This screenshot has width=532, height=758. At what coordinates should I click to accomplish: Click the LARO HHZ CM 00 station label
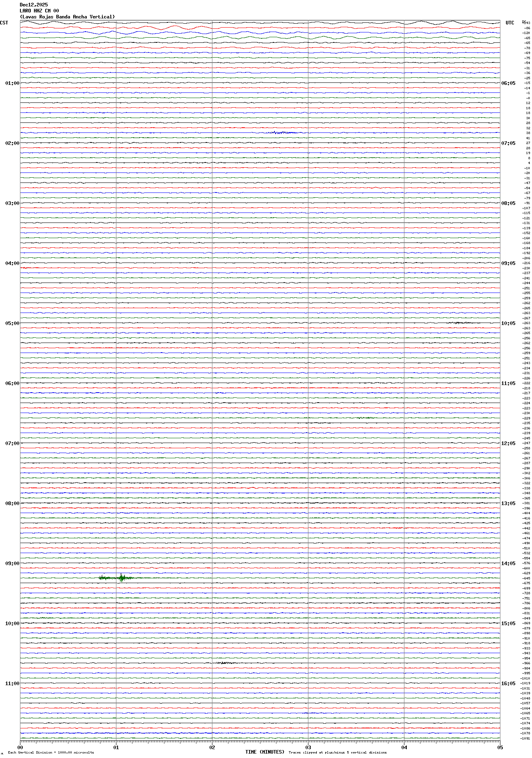pos(39,11)
